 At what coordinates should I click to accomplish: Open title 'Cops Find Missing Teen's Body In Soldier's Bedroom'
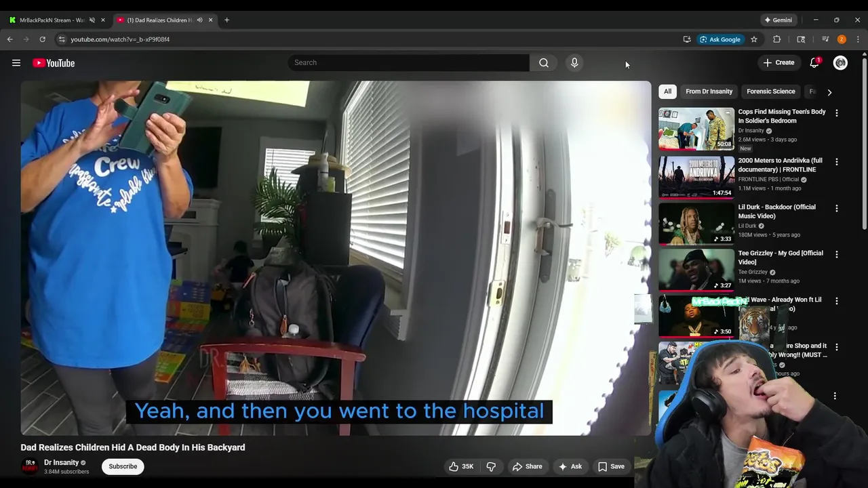point(782,116)
